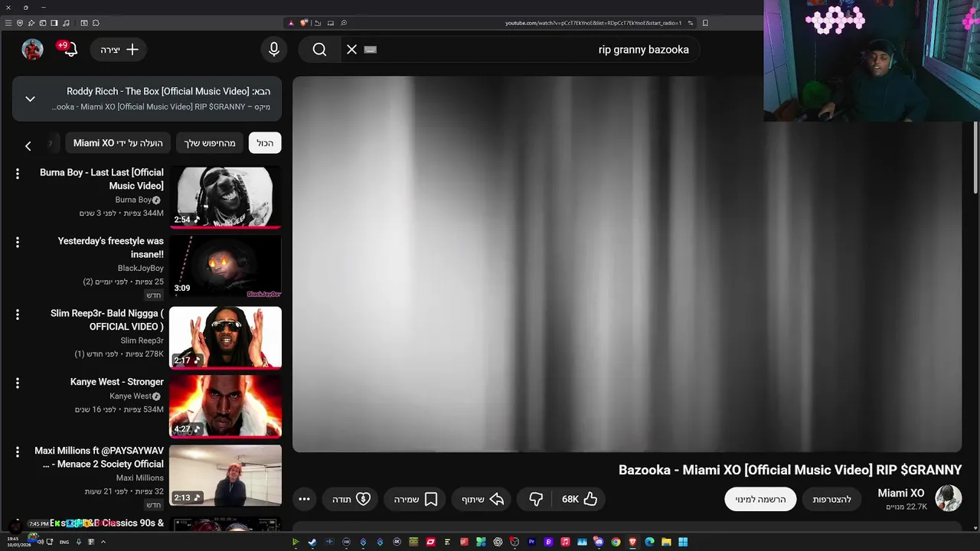980x551 pixels.
Task: Select the 'הועלה על ידי Miami XO' chip
Action: pyautogui.click(x=118, y=143)
